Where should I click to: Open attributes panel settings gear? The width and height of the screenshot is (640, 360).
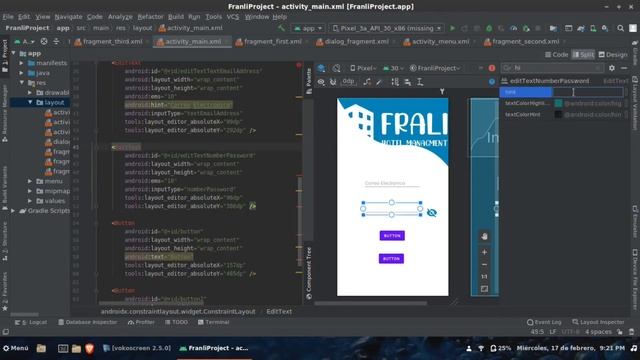(x=611, y=68)
